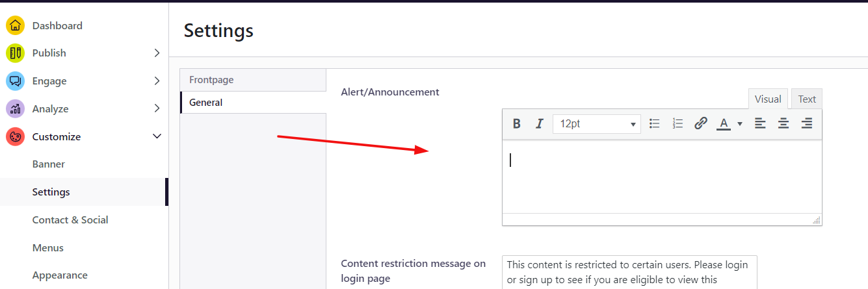
Task: Align text to the left
Action: [x=760, y=123]
